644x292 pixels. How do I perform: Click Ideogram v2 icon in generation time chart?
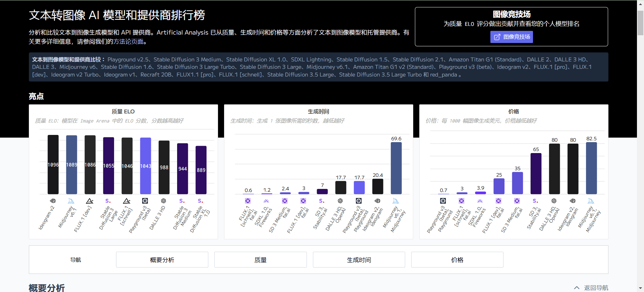click(x=377, y=201)
